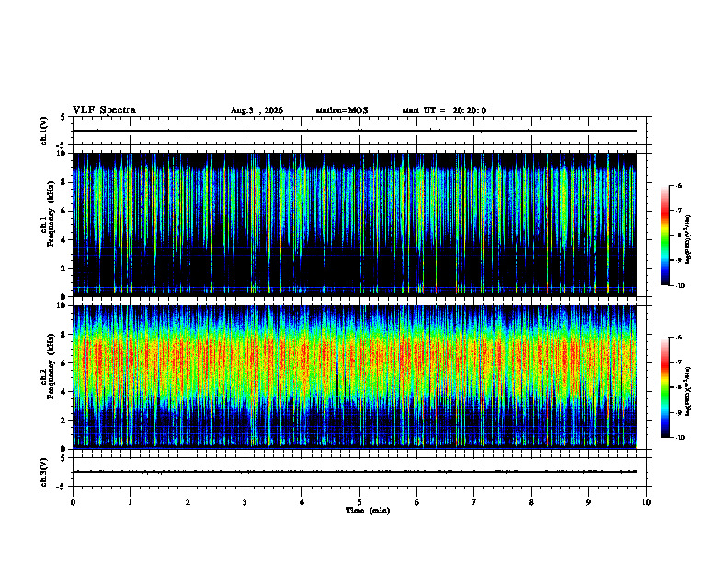Click the "VLF Spectra" plot title

[x=104, y=110]
